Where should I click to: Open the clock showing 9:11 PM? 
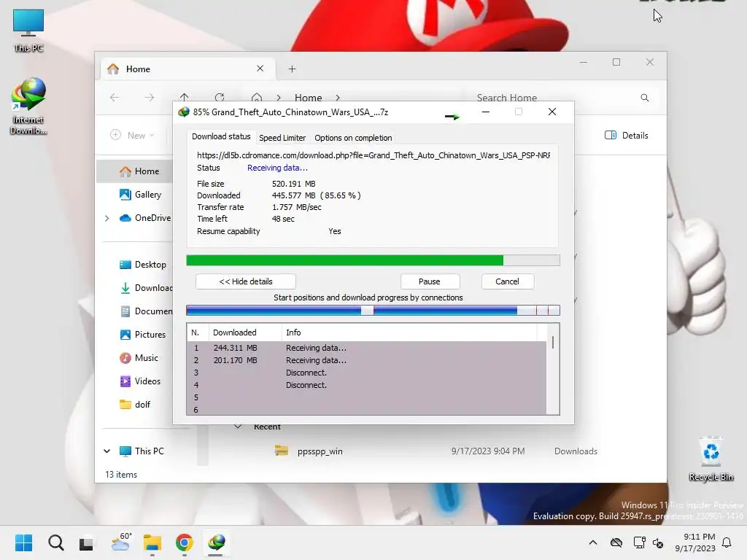695,542
